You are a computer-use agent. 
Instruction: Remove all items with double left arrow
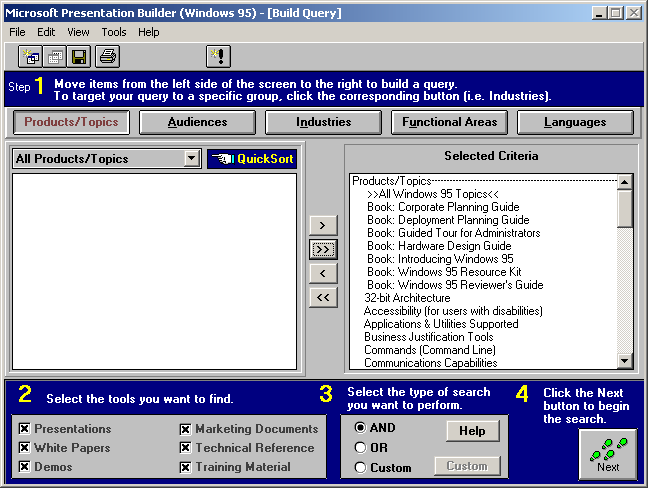(x=323, y=298)
